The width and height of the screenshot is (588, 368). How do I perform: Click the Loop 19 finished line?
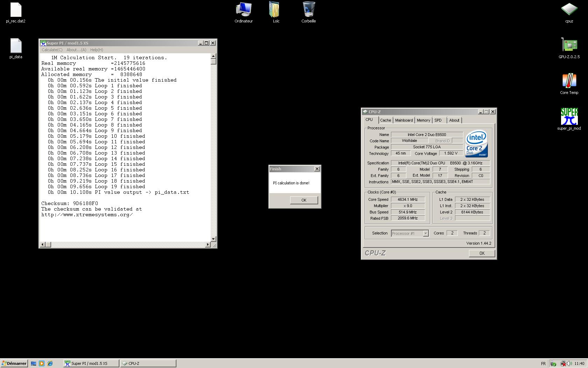pyautogui.click(x=97, y=186)
